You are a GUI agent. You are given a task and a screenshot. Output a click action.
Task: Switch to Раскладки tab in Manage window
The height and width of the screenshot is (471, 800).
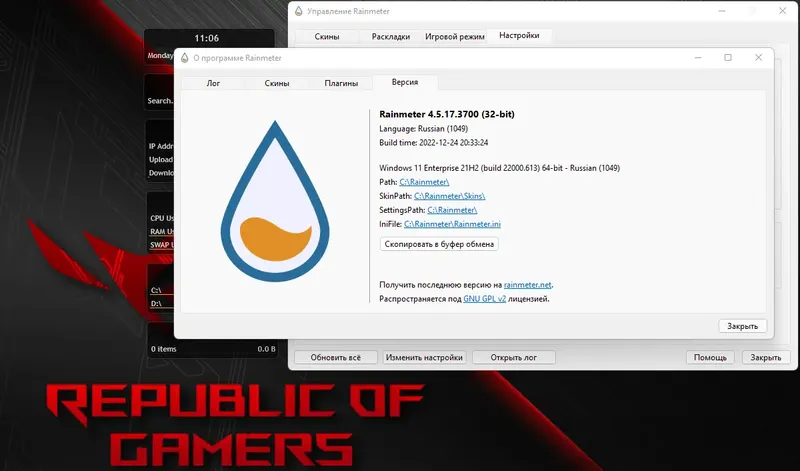[x=391, y=37]
